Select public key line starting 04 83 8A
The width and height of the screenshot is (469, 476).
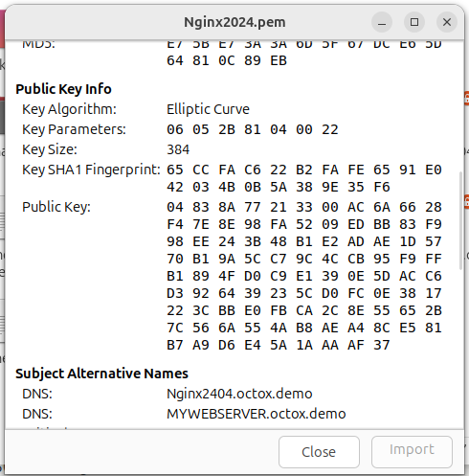(304, 207)
